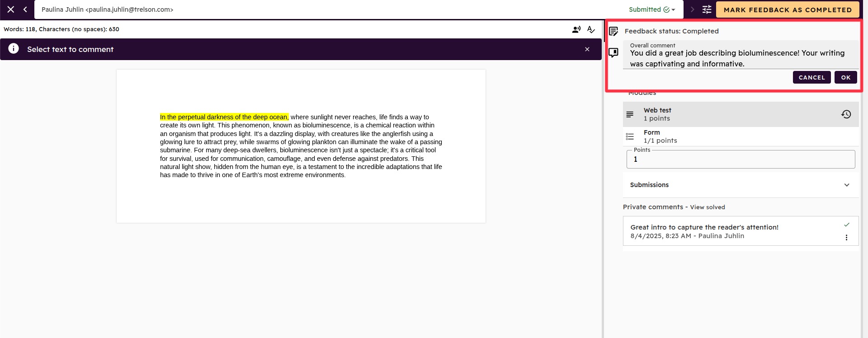Image resolution: width=868 pixels, height=338 pixels.
Task: Click the spell check icon
Action: 591,29
